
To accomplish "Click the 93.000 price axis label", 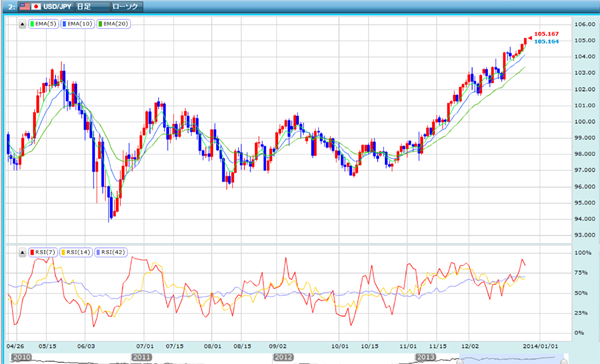I will tap(585, 235).
